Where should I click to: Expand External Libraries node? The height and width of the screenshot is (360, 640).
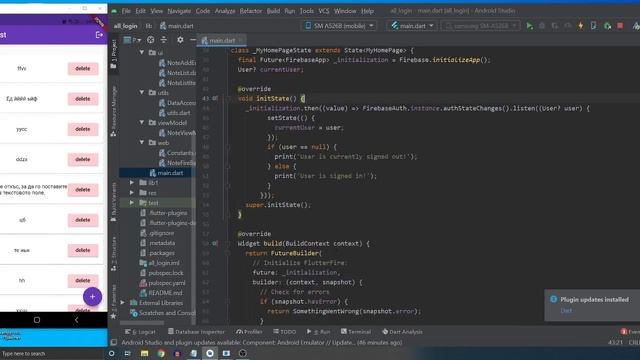tap(122, 302)
